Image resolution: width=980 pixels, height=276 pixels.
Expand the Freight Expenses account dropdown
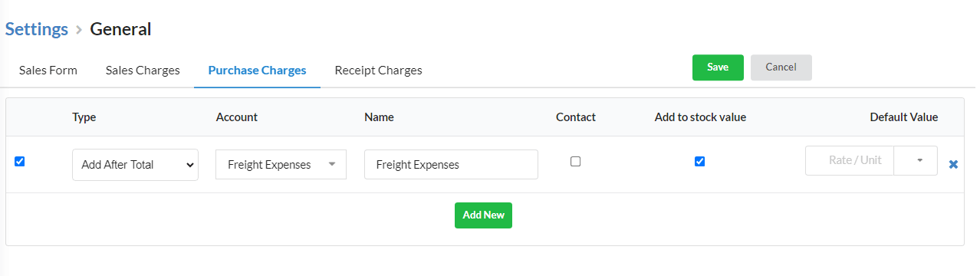(x=281, y=164)
